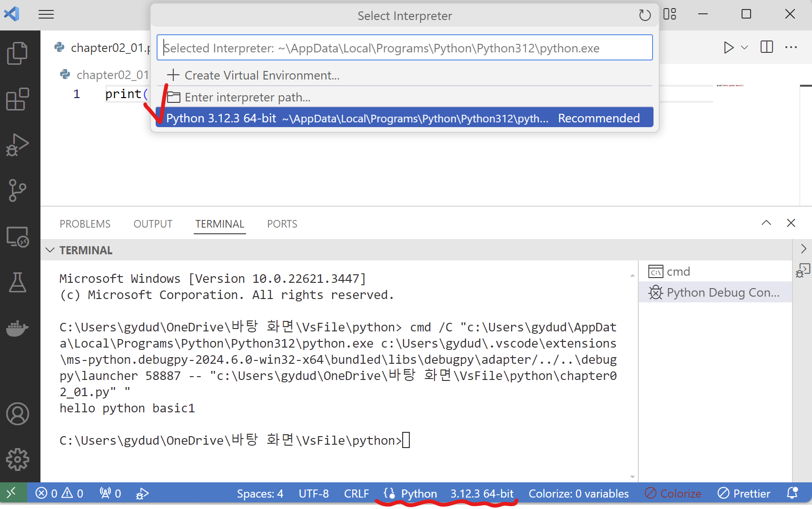Open the Manage gear menu

[18, 459]
